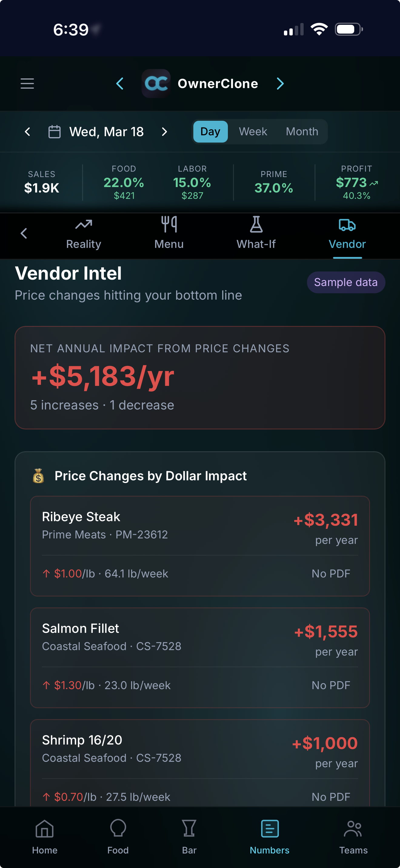Viewport: 400px width, 868px height.
Task: Tap the Sample data badge
Action: pos(346,282)
